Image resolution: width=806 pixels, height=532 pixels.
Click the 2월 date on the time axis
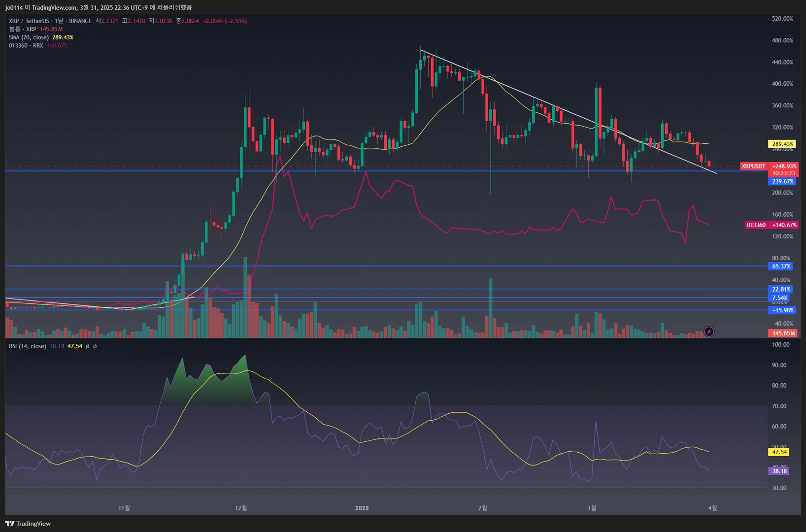(482, 508)
